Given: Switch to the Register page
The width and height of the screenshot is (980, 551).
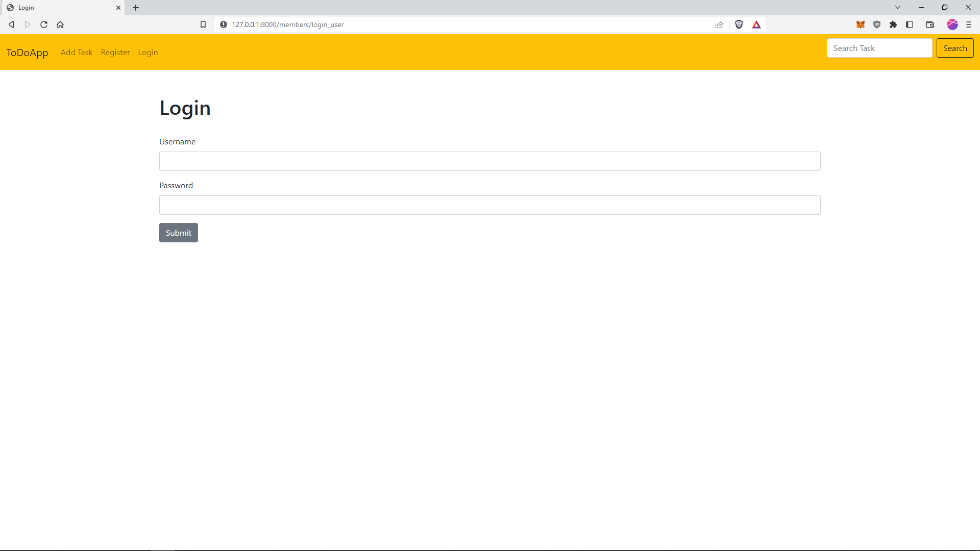Looking at the screenshot, I should [x=115, y=52].
